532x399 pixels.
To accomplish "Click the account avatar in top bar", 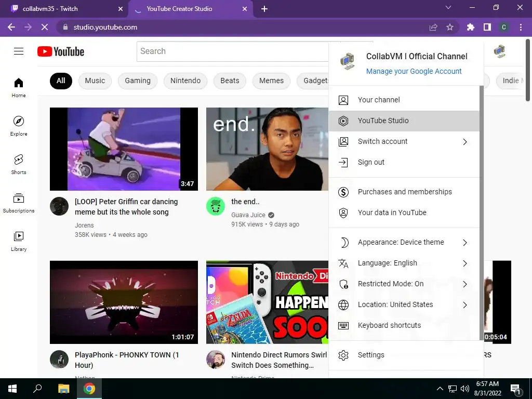I will click(x=499, y=51).
